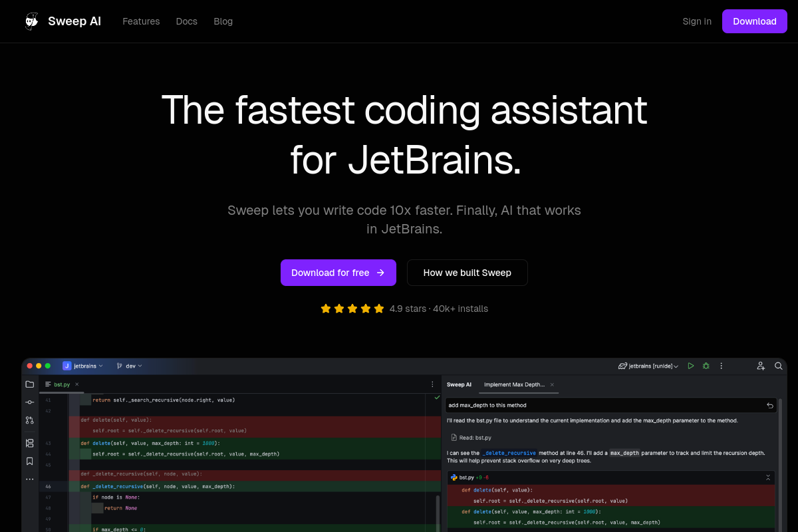Open the Project folder tool window icon

29,384
